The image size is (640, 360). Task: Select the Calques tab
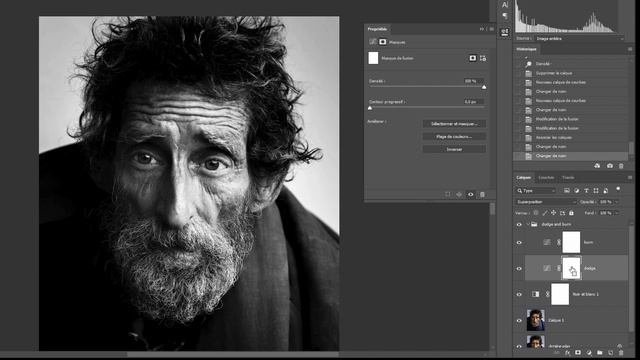tap(524, 178)
